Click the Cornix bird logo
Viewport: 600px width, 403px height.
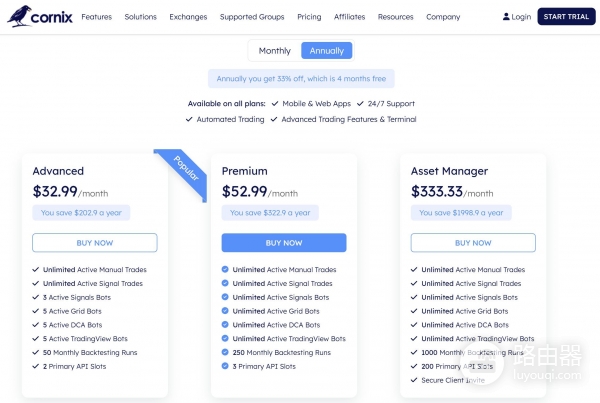[x=19, y=16]
